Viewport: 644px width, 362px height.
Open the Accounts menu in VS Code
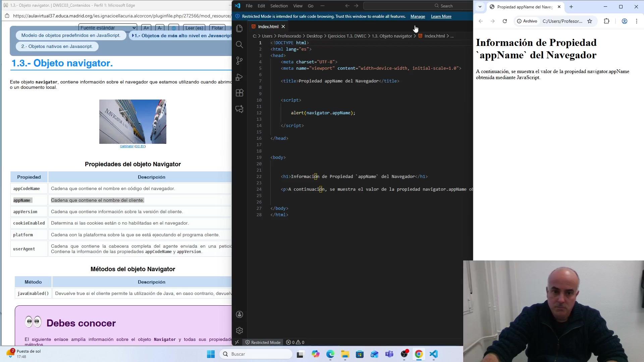(x=239, y=314)
